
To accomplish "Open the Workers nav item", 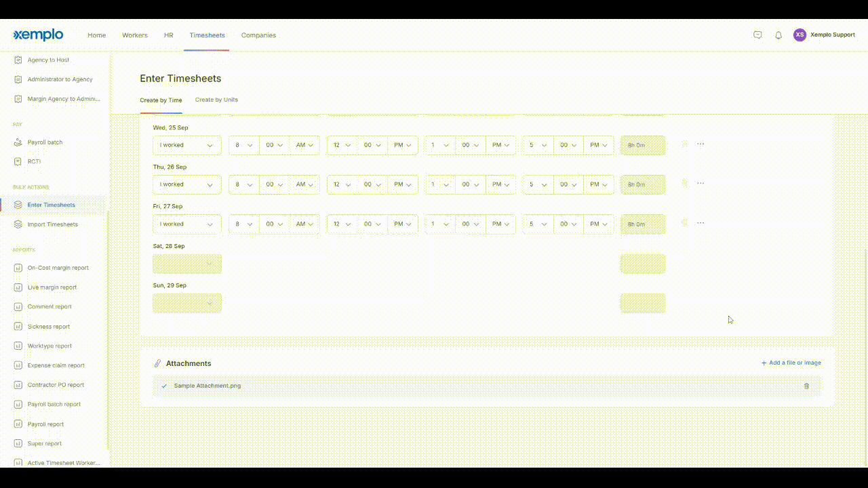I will click(135, 35).
